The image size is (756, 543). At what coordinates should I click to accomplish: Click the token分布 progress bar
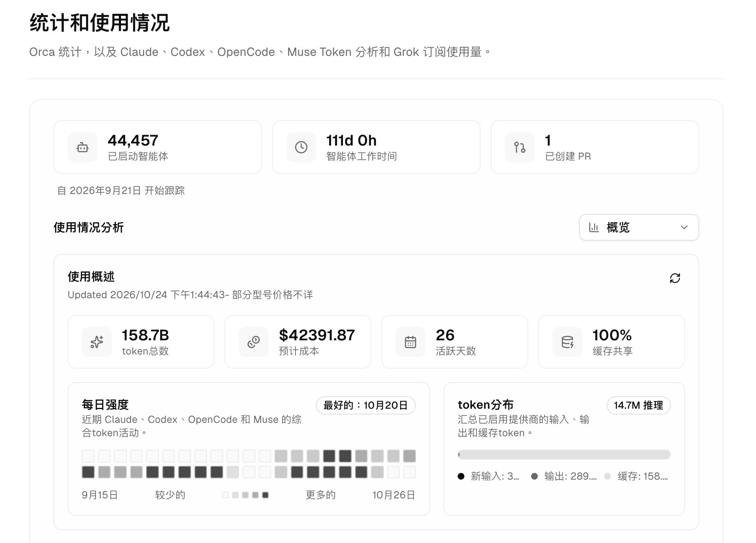tap(564, 455)
